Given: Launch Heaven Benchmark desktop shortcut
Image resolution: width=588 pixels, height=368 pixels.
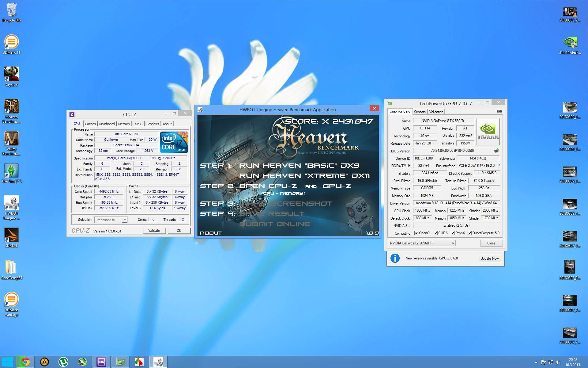Looking at the screenshot, I should click(11, 111).
